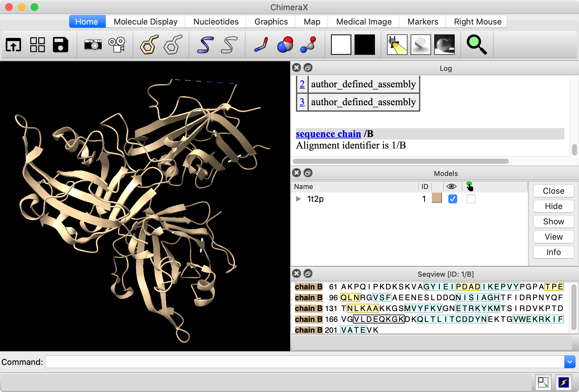Screen dimensions: 579x392
Task: Select ball-and-stick style icon
Action: 308,45
